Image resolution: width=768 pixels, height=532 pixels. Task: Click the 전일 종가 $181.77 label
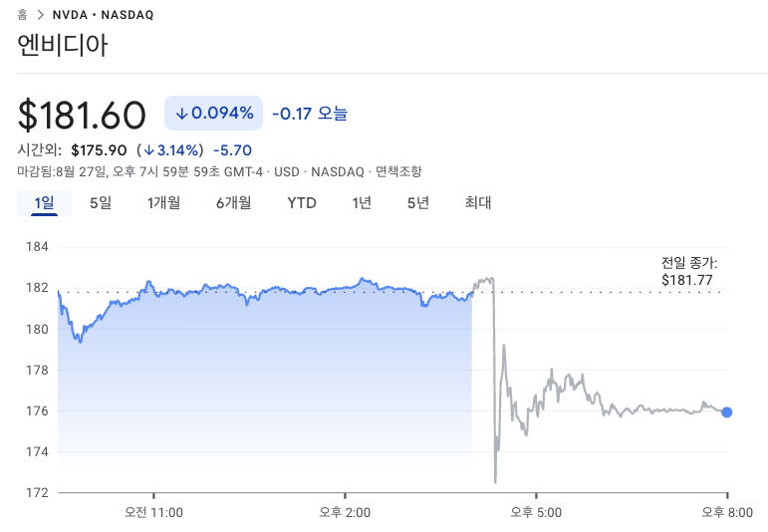click(x=689, y=272)
